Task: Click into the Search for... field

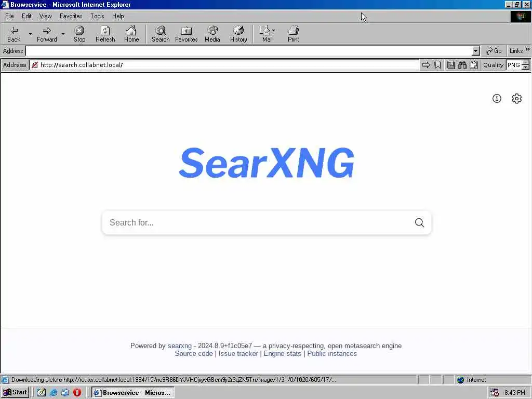Action: pos(258,222)
